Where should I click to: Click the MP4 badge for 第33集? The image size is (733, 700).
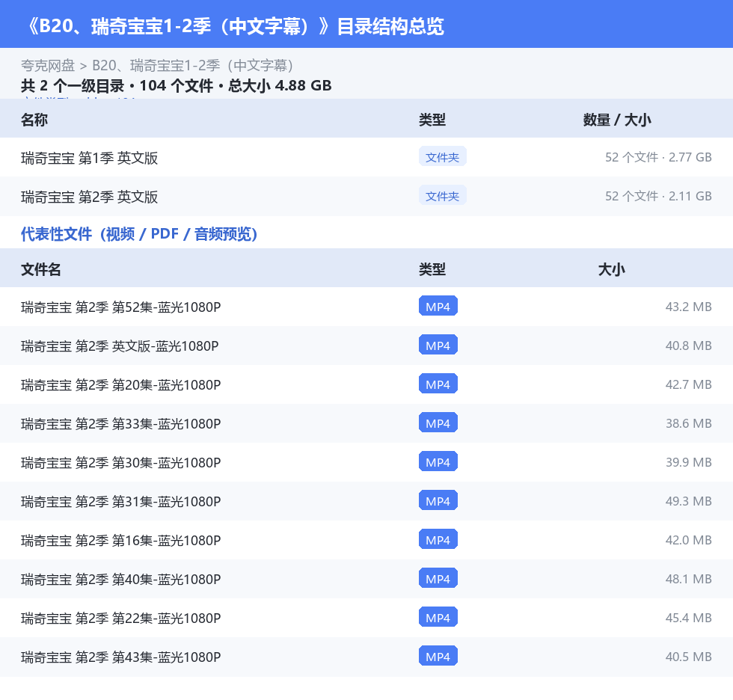tap(438, 423)
